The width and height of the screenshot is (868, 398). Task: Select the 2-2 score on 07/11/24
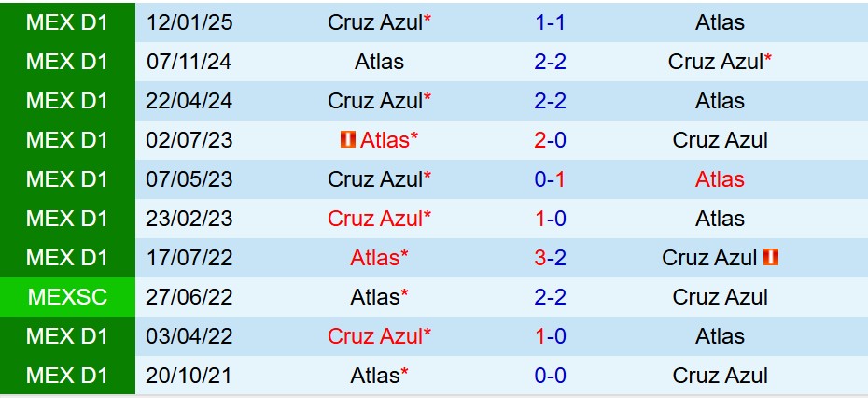[x=550, y=62]
